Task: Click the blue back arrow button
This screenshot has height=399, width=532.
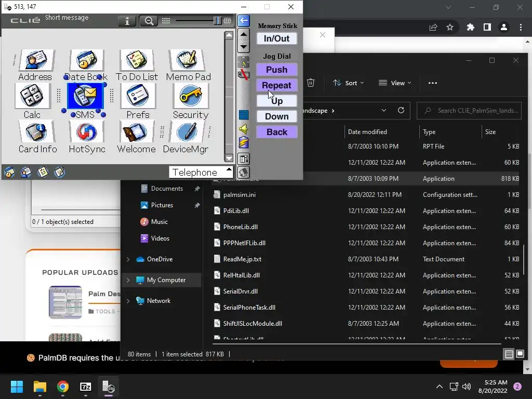Action: 244,21
